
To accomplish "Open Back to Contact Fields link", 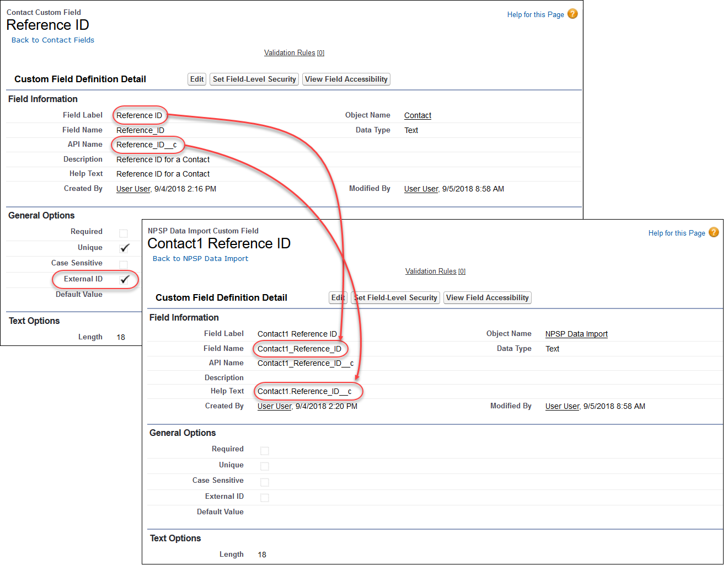I will (53, 40).
